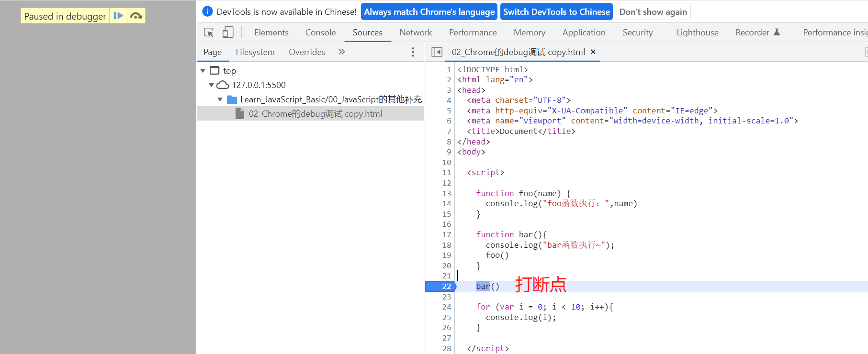Image resolution: width=868 pixels, height=354 pixels.
Task: Resume script execution in paused overlay
Action: tap(118, 16)
